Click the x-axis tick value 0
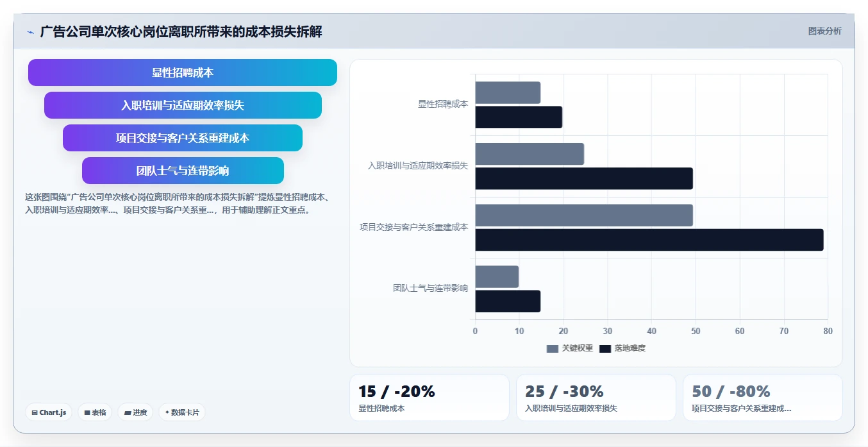 [475, 331]
